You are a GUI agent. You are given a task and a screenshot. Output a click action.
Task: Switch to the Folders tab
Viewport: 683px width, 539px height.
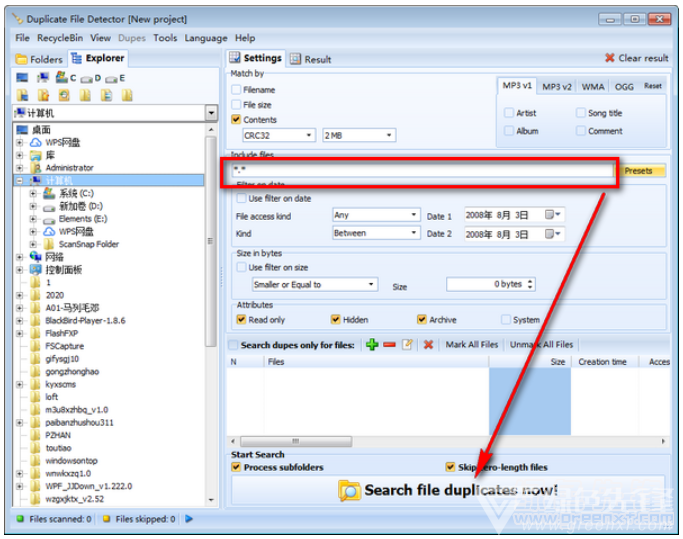(x=39, y=59)
